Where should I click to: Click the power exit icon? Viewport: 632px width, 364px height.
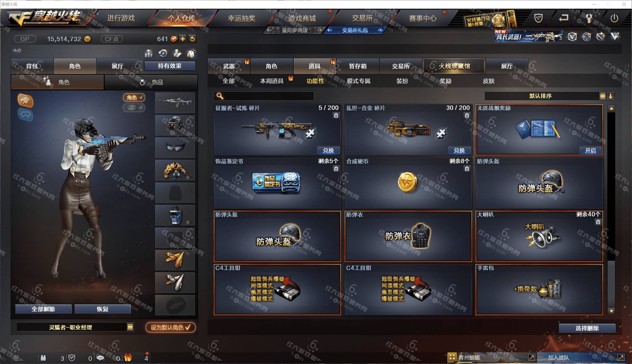tap(614, 18)
